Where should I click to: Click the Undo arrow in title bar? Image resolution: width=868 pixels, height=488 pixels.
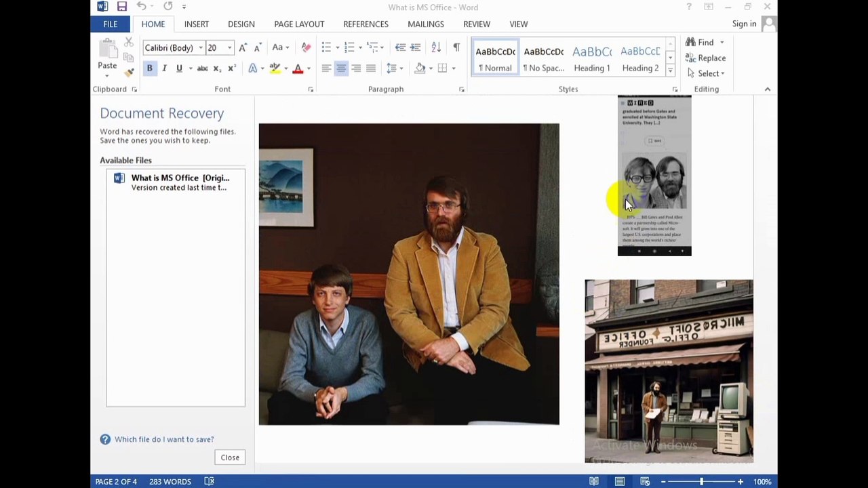(x=141, y=7)
